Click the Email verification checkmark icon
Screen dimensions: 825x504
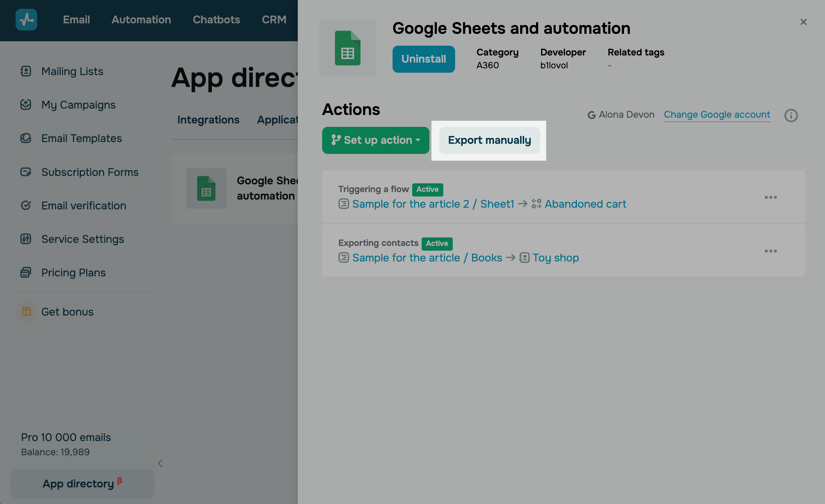26,205
